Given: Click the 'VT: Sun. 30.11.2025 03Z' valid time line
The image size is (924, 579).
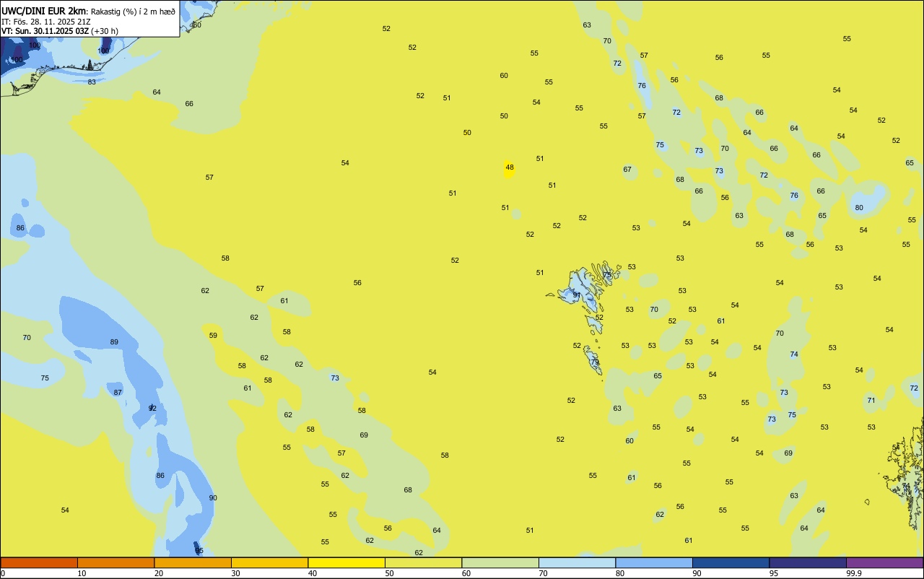Looking at the screenshot, I should 45,30.
